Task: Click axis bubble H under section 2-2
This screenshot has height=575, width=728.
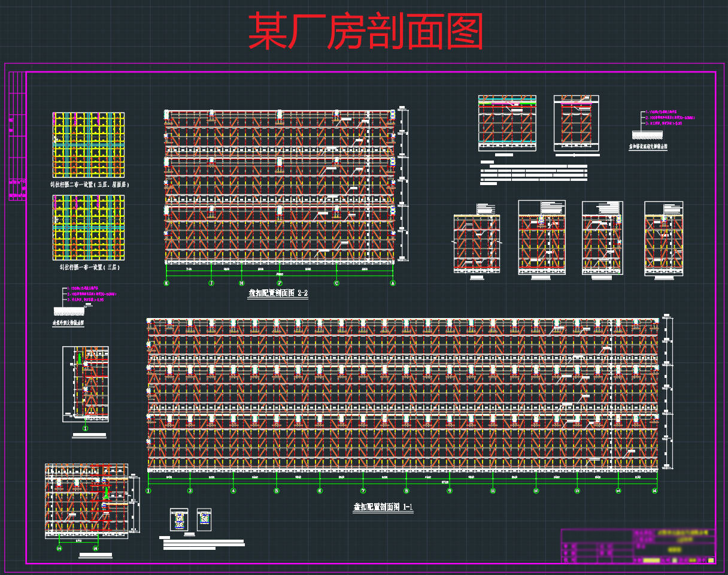Action: pyautogui.click(x=242, y=283)
